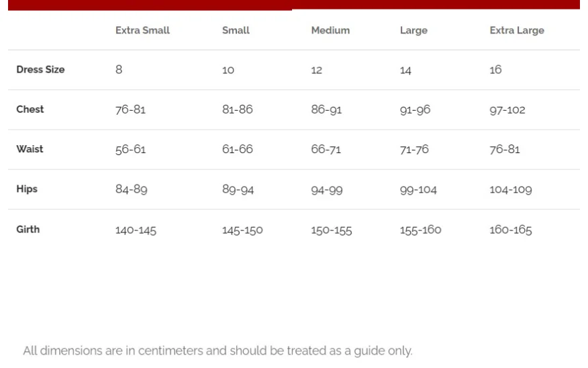Viewport: 588px width, 368px height.
Task: Click the Extra Large hips value 104-109
Action: point(511,189)
